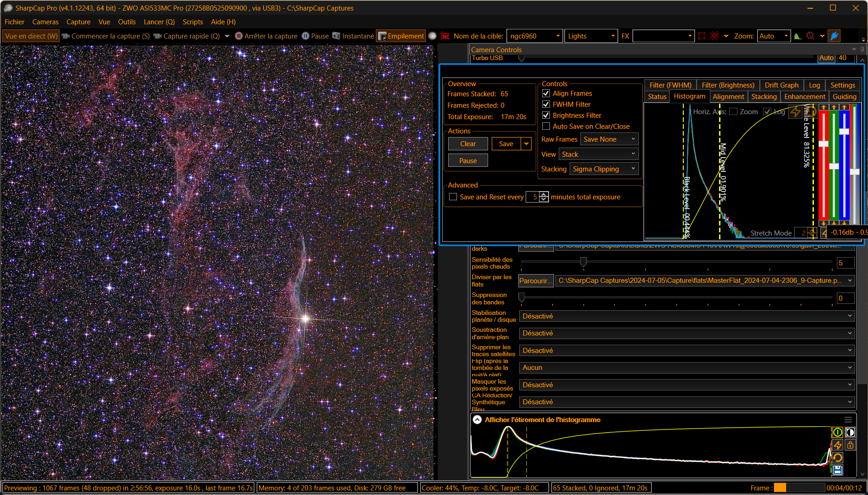The width and height of the screenshot is (868, 495).
Task: Open the Nom de la cible ngc6960 dropdown
Action: pos(535,36)
